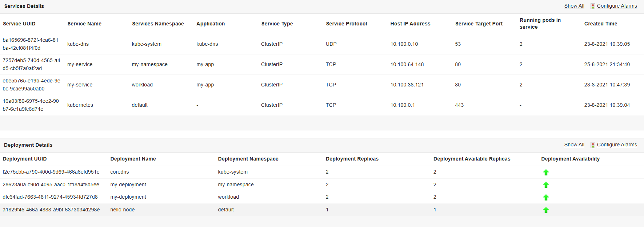Click the Created Time column header
This screenshot has height=227, width=644.
coord(600,24)
